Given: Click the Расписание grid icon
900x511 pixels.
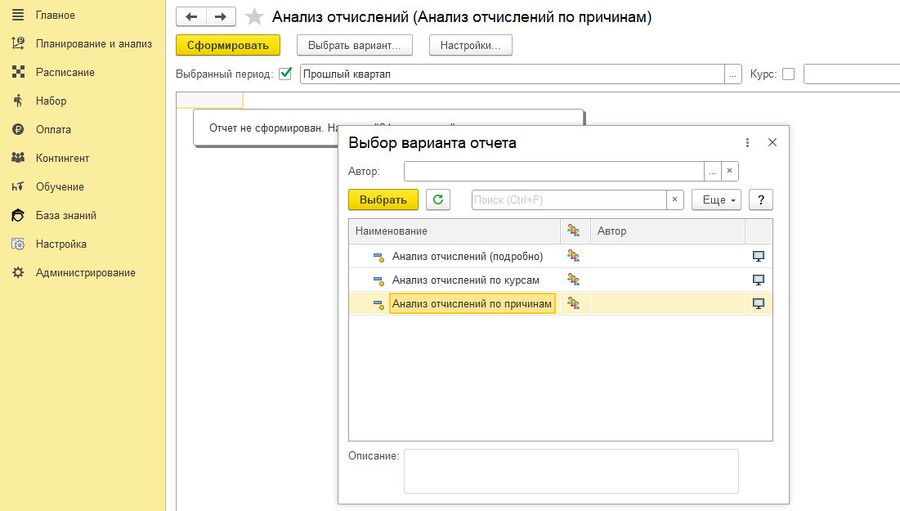Looking at the screenshot, I should [x=18, y=72].
